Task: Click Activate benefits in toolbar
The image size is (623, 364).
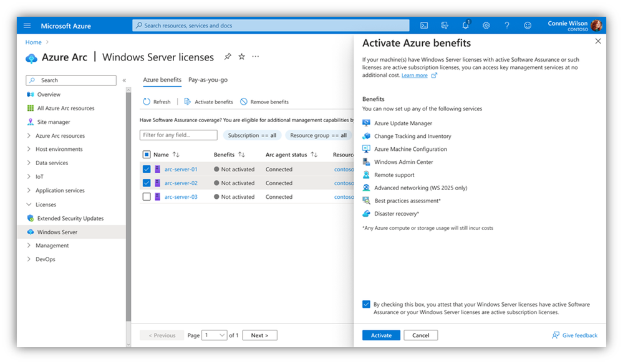Action: point(208,102)
